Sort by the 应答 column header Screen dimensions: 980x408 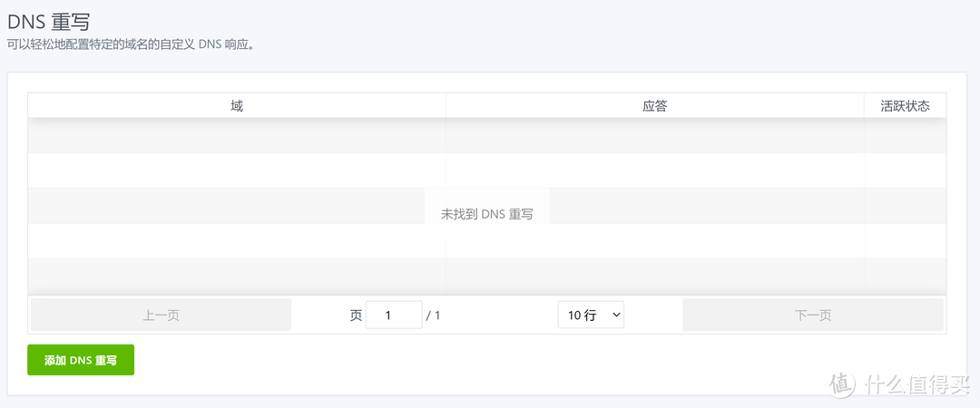(654, 106)
